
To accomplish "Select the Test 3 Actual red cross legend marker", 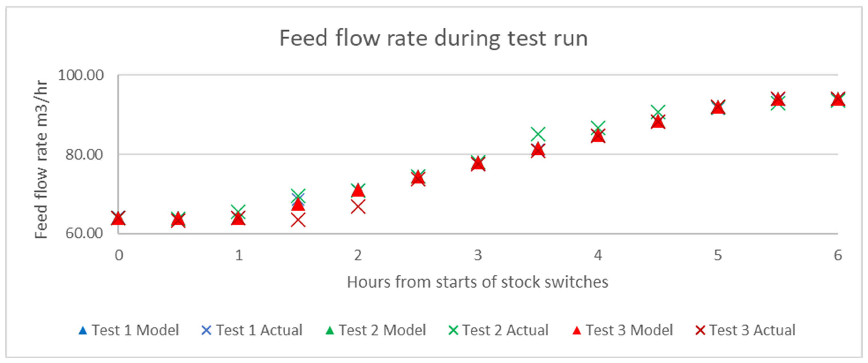I will click(701, 331).
